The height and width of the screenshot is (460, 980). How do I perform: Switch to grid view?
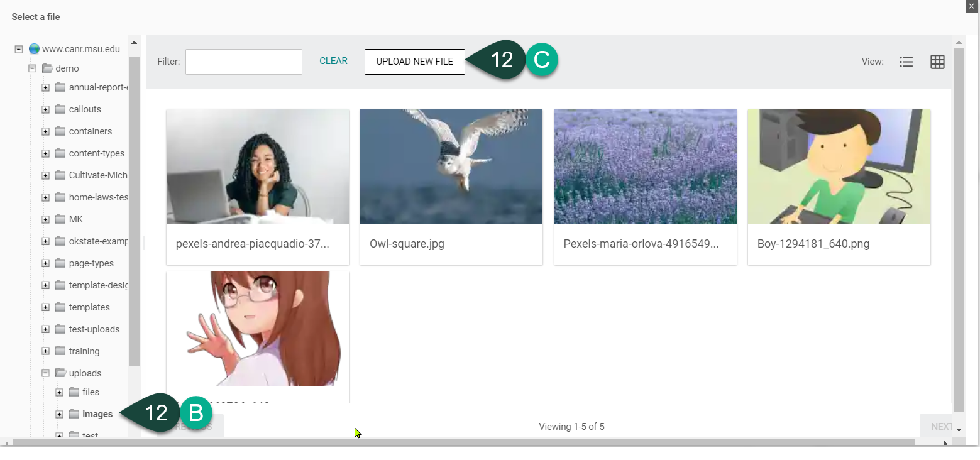pyautogui.click(x=937, y=62)
